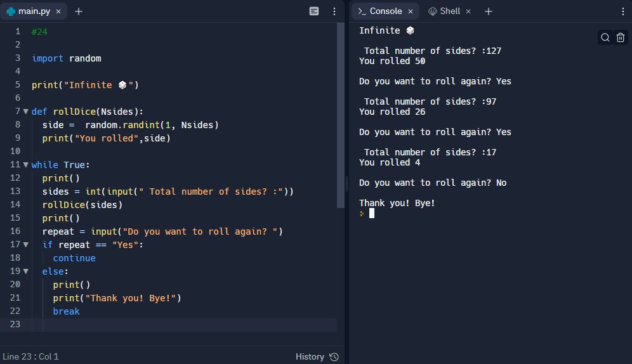Switch to the Console tab
The width and height of the screenshot is (632, 364).
pos(385,11)
